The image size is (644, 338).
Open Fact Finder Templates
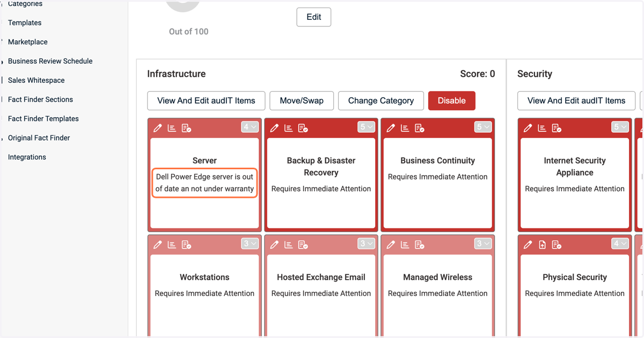click(43, 119)
